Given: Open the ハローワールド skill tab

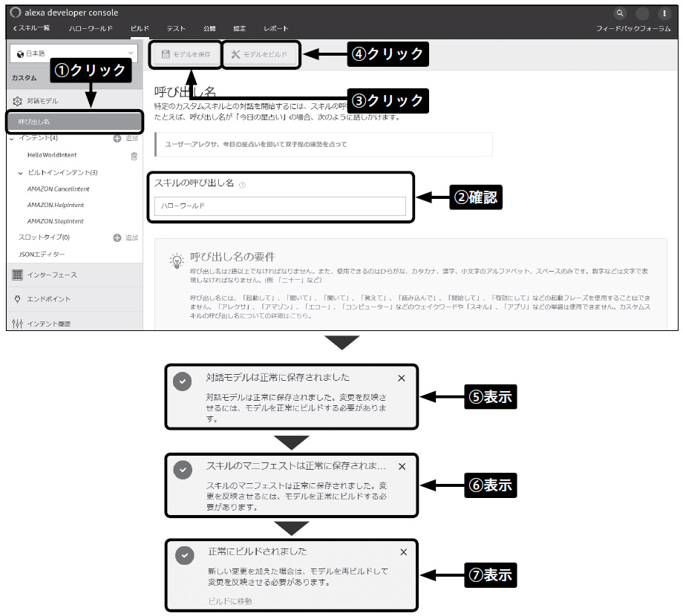Looking at the screenshot, I should 91,28.
